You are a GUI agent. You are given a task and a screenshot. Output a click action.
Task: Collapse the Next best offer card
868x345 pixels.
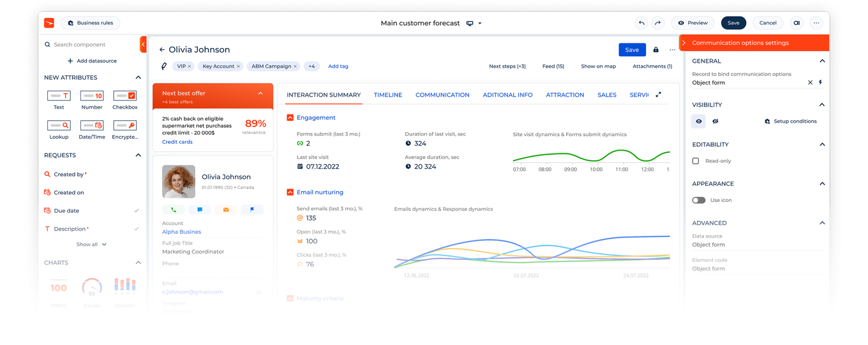[x=260, y=93]
